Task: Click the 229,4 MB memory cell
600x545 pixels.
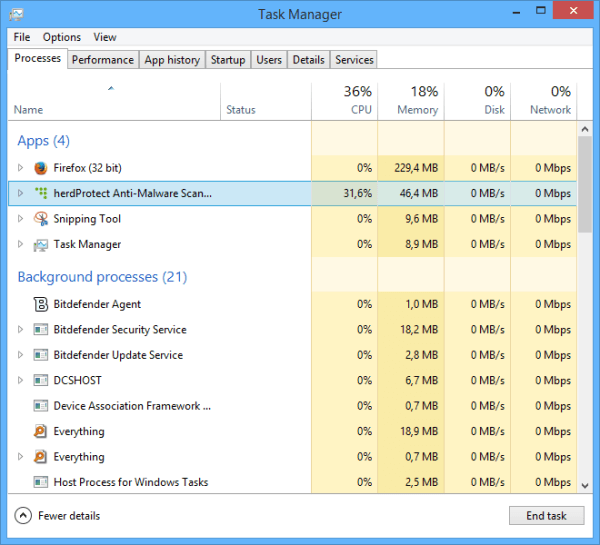Action: 411,168
